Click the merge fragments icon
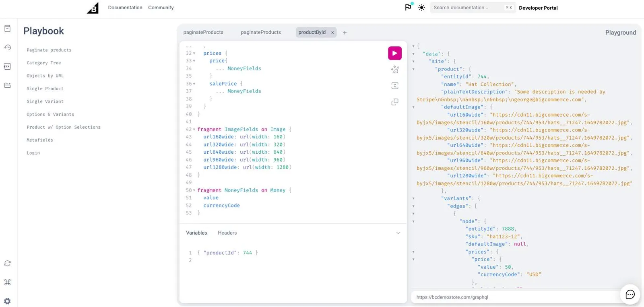Image resolution: width=644 pixels, height=307 pixels. [395, 86]
